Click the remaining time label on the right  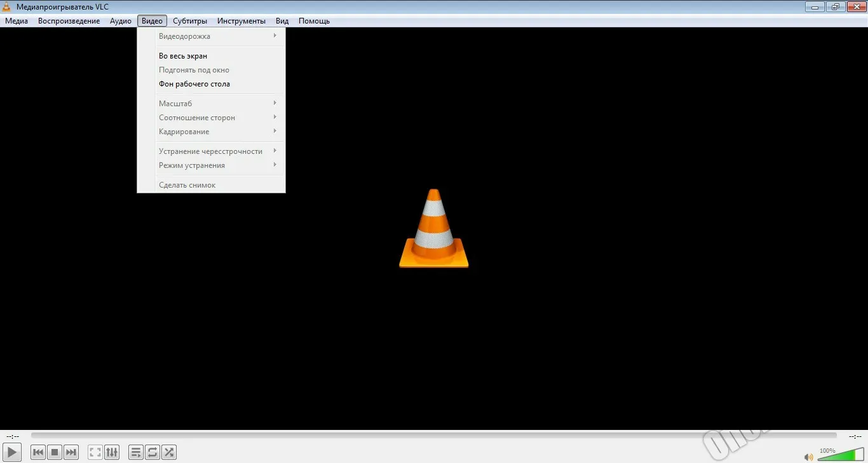click(x=855, y=436)
